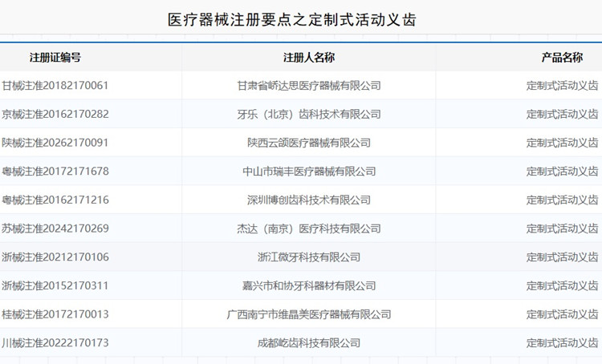Screen dimensions: 602x364
Task: Select registration number 京械注准20162170282
Action: pos(55,114)
